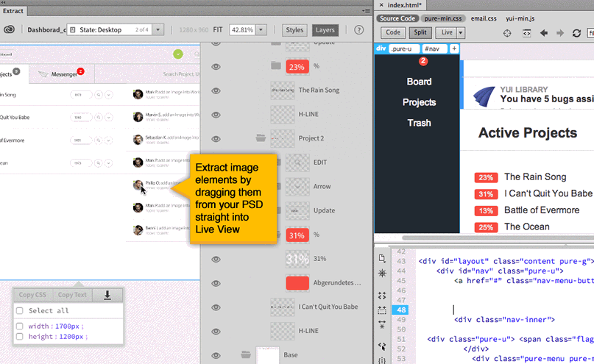Click the select parent tag icon
The image size is (594, 364).
coord(382,310)
